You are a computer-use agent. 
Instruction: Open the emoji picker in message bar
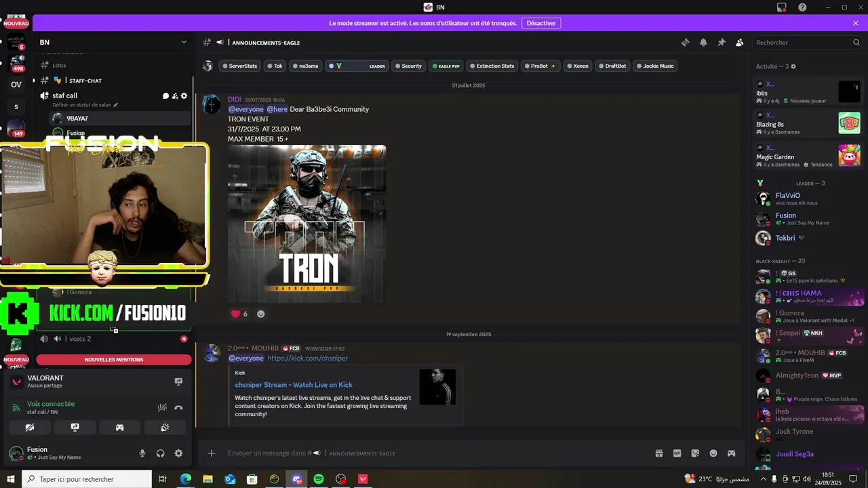pos(713,453)
